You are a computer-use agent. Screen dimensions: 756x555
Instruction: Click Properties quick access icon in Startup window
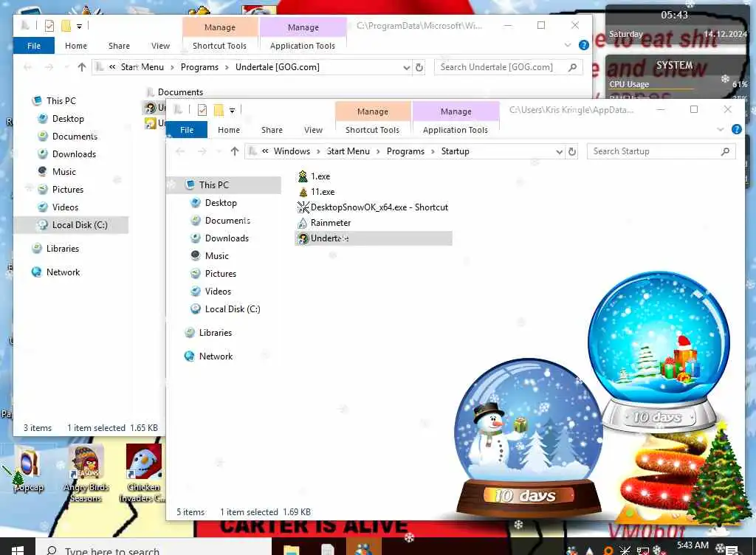(202, 110)
